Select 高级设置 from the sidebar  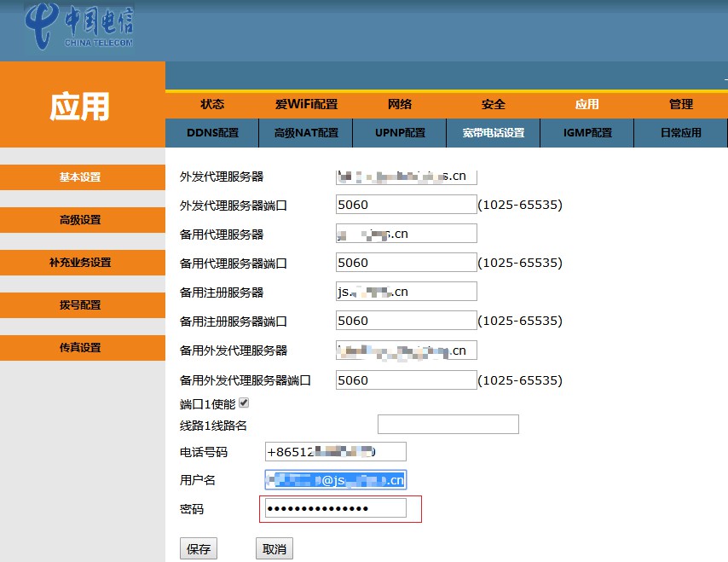pyautogui.click(x=82, y=219)
